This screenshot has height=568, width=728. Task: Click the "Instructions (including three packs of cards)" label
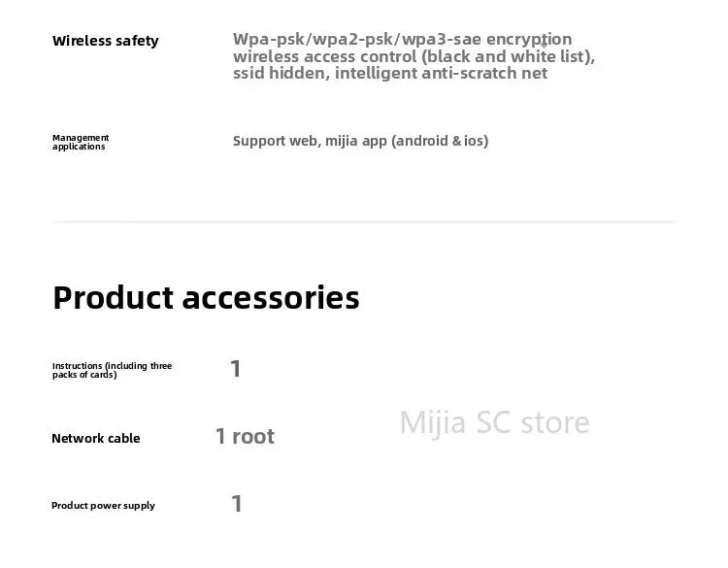pos(112,370)
